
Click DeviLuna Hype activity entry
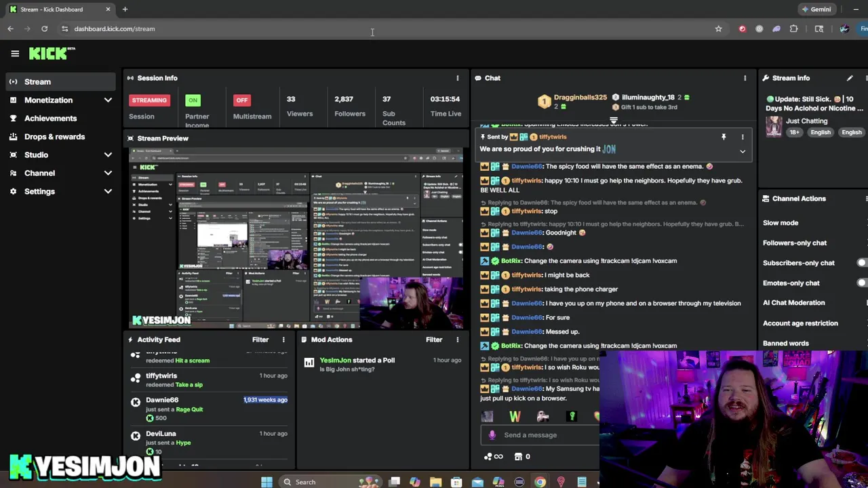click(210, 442)
